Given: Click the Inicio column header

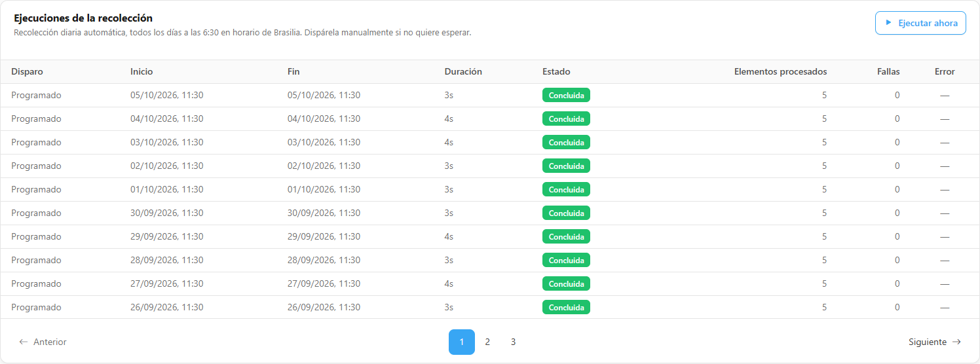Looking at the screenshot, I should 141,71.
